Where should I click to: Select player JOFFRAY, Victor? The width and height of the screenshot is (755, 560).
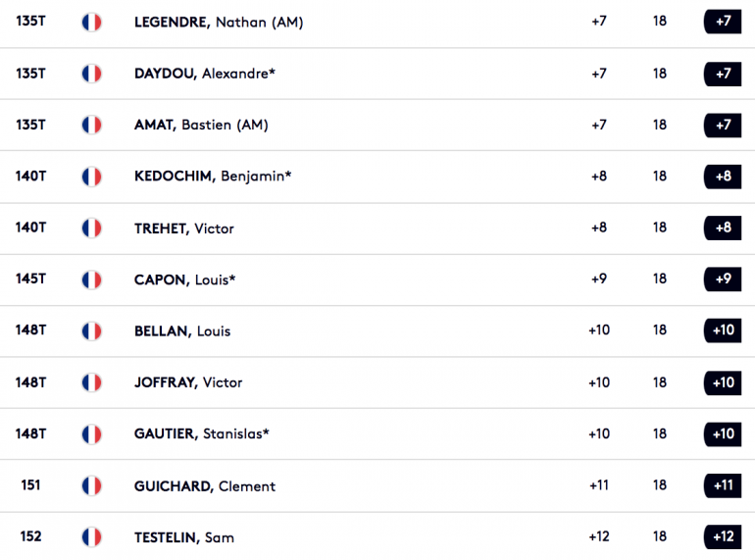pos(188,382)
